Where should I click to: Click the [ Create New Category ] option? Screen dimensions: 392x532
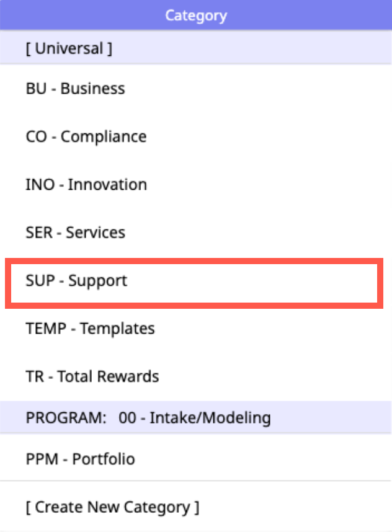(x=112, y=507)
